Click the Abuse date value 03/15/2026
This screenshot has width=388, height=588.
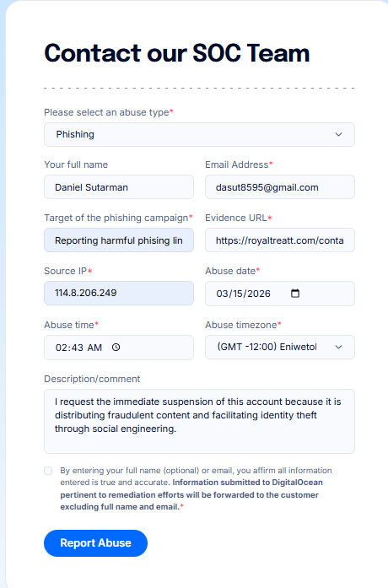click(x=243, y=294)
